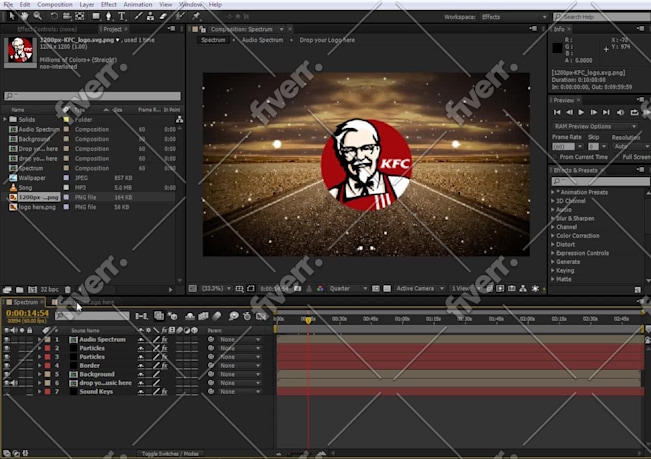Toggle the motion blur switch in timeline
651x459 pixels.
217,316
